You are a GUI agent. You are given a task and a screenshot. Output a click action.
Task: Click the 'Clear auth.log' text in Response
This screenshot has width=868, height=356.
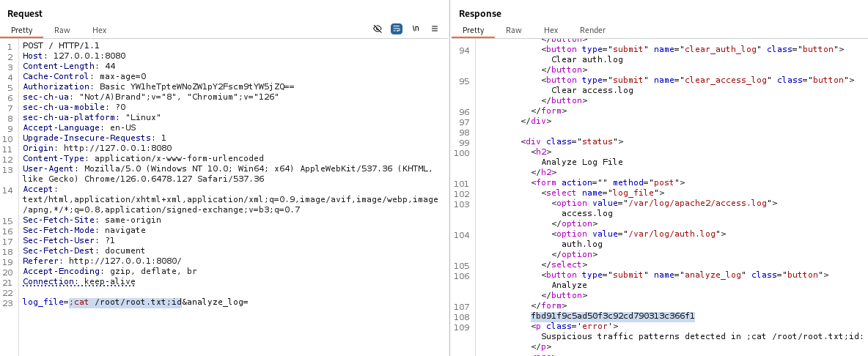586,59
